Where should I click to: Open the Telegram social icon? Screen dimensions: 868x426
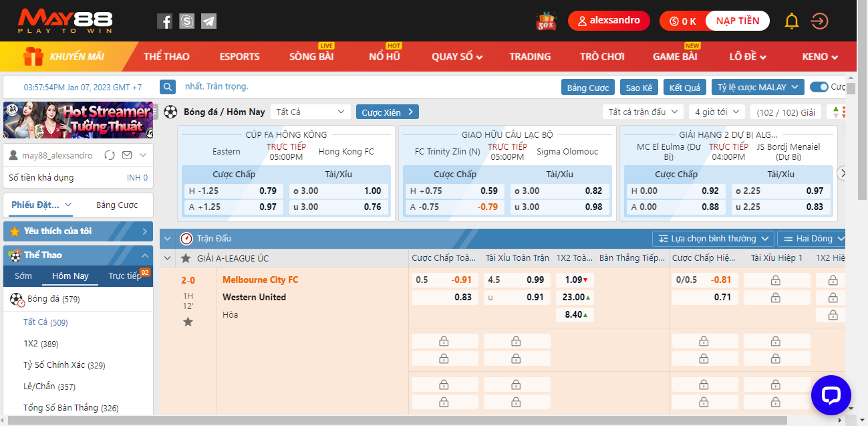(208, 21)
